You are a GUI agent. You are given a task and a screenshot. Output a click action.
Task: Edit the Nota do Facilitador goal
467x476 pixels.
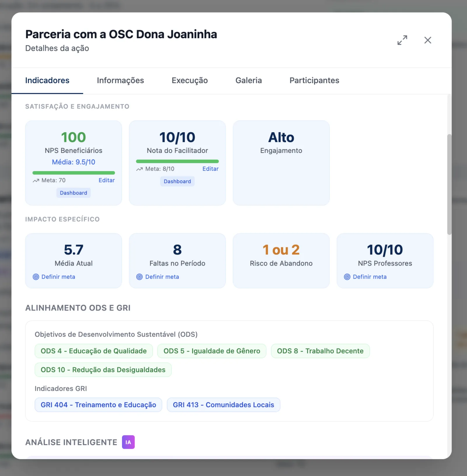pos(210,169)
